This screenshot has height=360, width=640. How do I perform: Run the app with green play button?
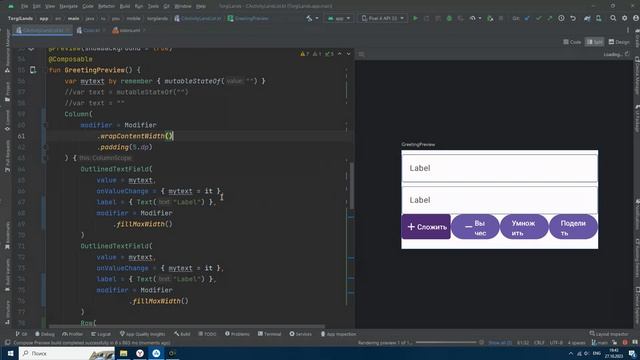click(416, 18)
